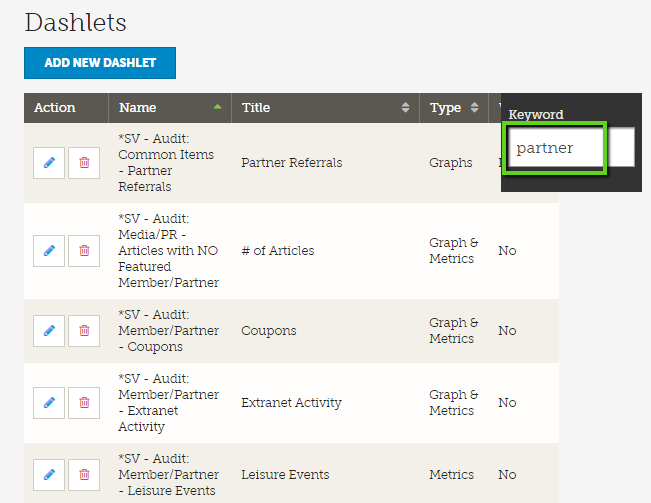Edit the Coupons dashlet

(49, 331)
